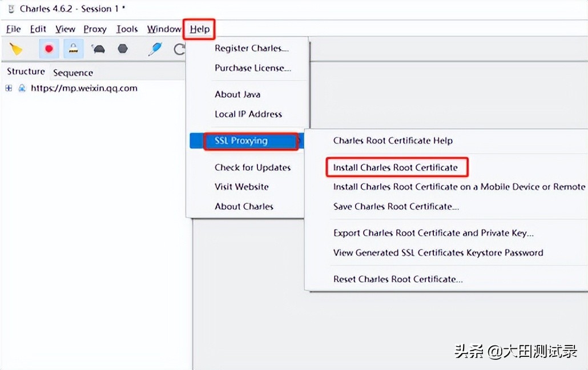588x370 pixels.
Task: Select About Java menu item
Action: 237,95
